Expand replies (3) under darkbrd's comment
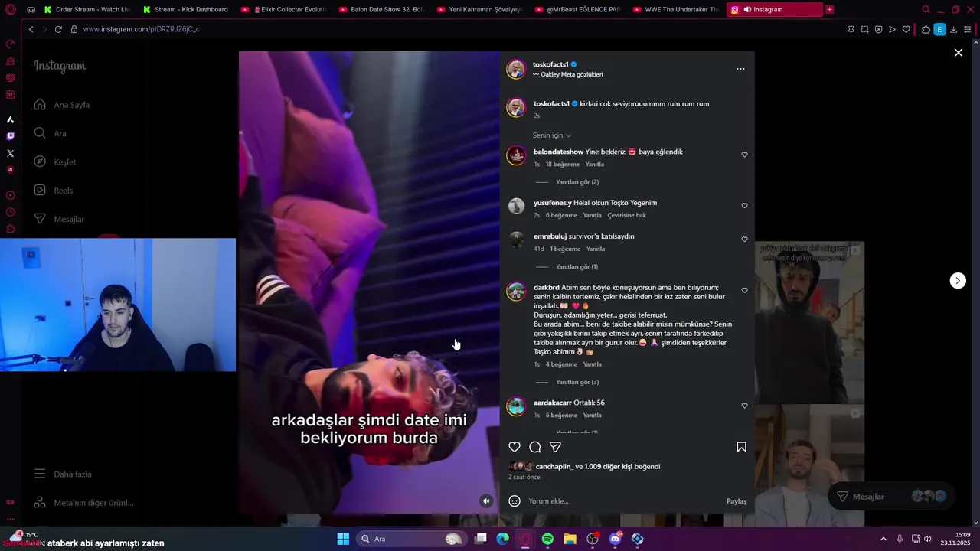 tap(577, 382)
